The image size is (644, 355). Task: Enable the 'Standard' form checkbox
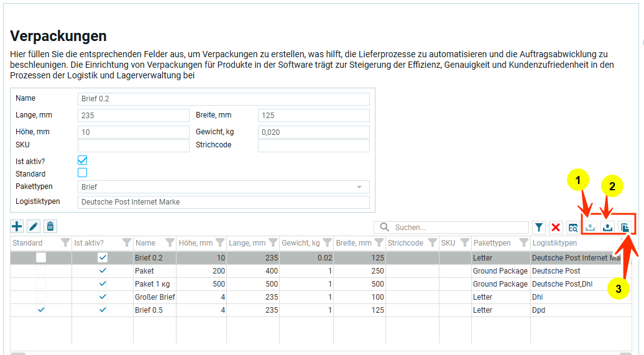pyautogui.click(x=82, y=173)
